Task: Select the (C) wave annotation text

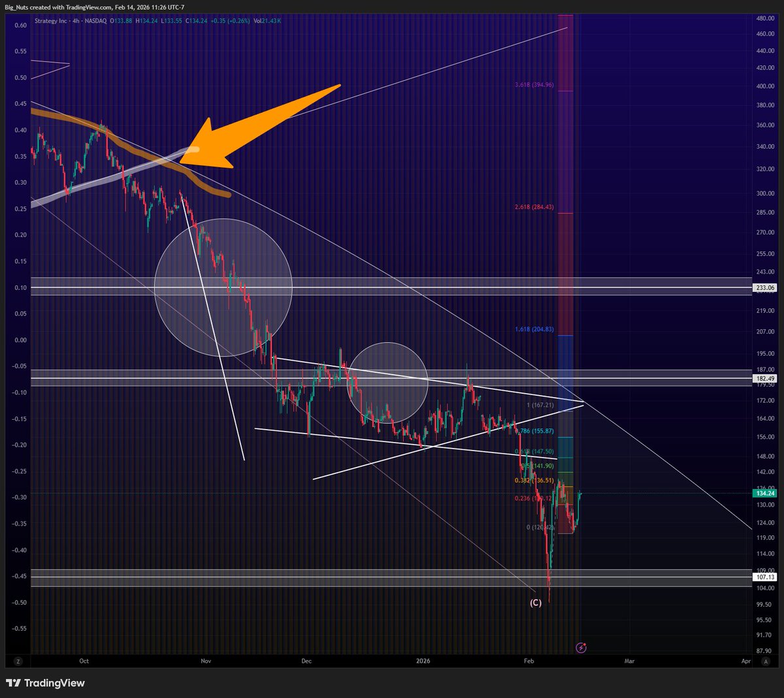Action: 535,603
